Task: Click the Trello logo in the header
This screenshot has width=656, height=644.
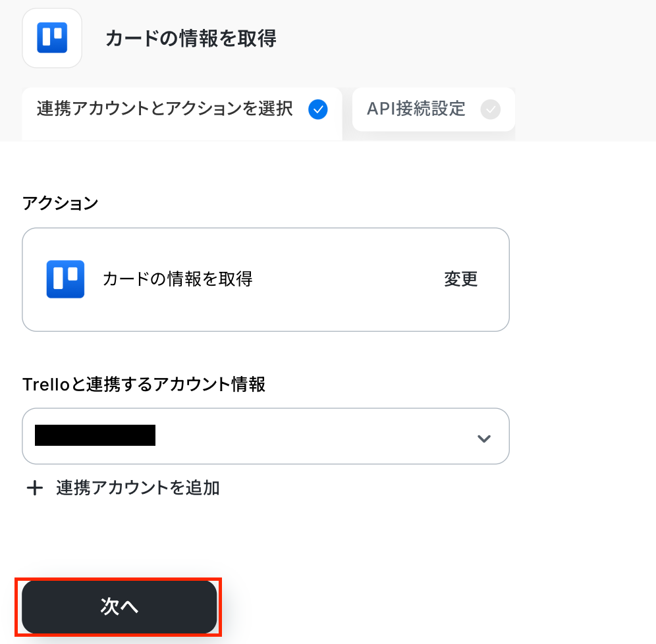Action: click(x=51, y=38)
